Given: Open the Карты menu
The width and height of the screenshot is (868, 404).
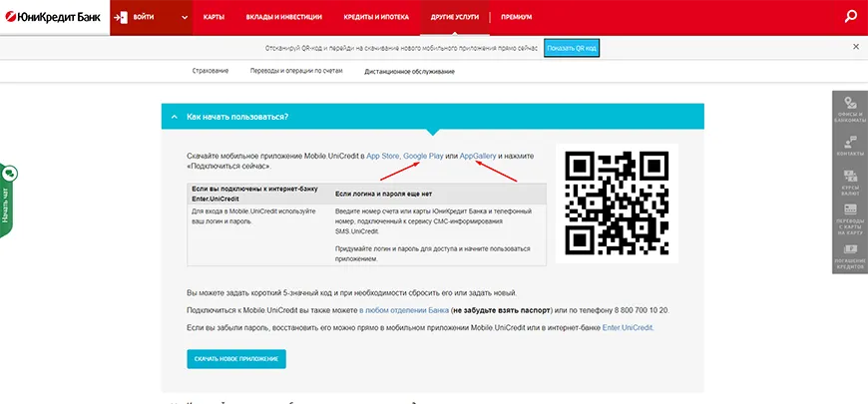Looking at the screenshot, I should click(214, 18).
